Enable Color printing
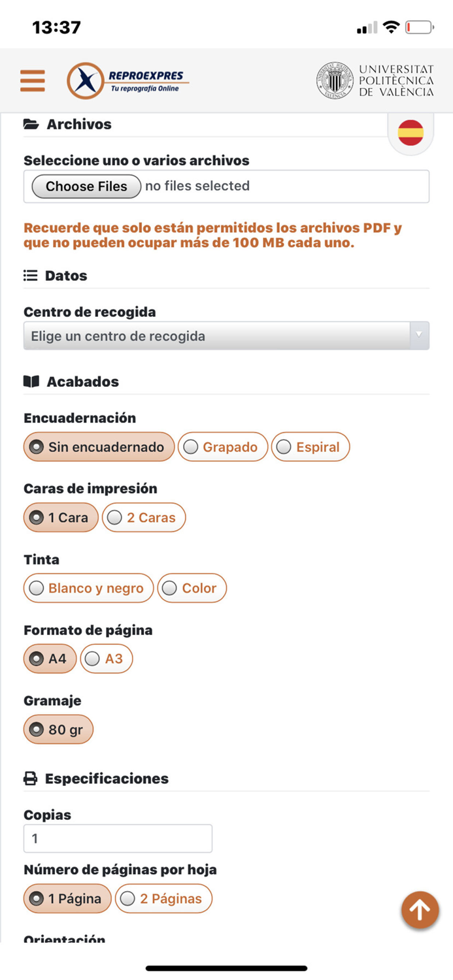This screenshot has height=980, width=453. tap(192, 588)
